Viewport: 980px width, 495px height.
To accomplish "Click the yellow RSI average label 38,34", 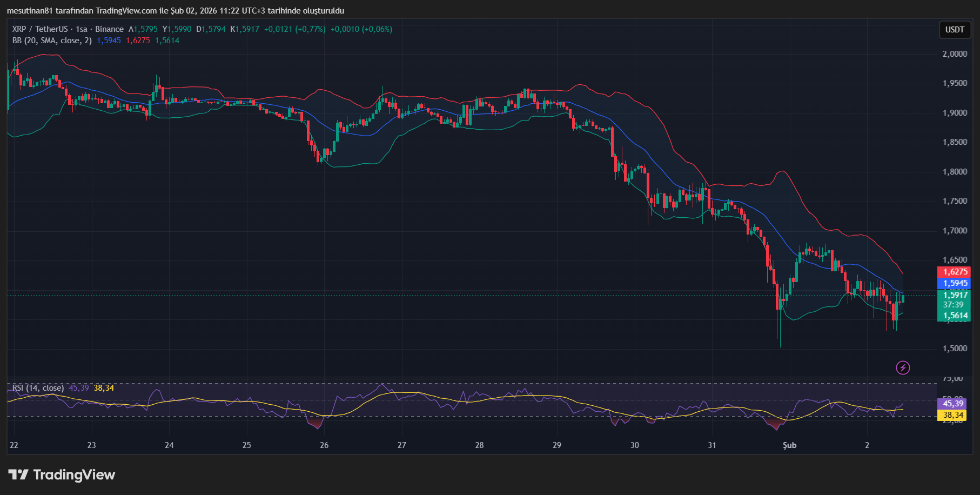I will tap(953, 414).
